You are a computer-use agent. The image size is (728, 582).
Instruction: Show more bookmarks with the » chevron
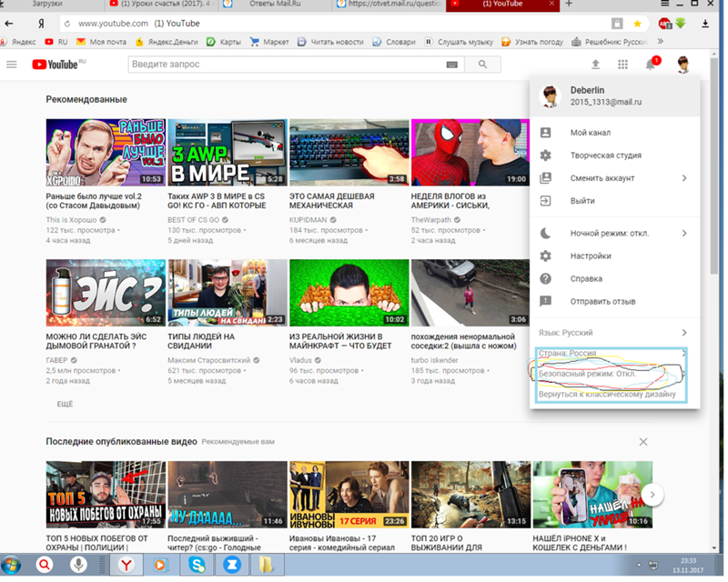pos(661,42)
